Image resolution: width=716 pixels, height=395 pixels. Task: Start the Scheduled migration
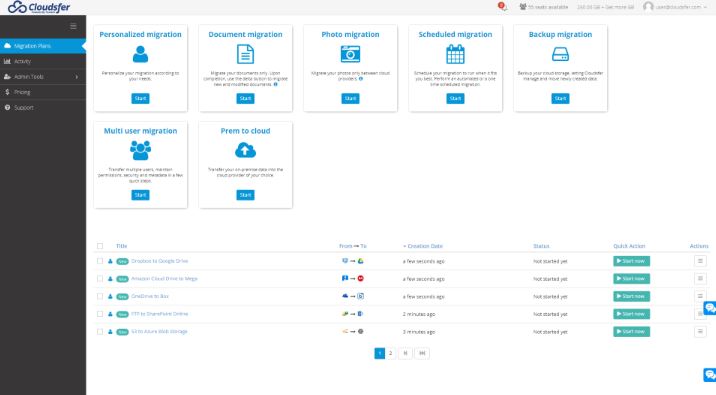(x=455, y=99)
